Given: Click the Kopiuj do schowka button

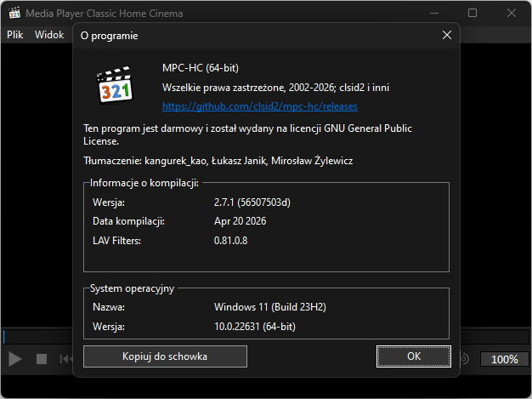Looking at the screenshot, I should click(165, 356).
